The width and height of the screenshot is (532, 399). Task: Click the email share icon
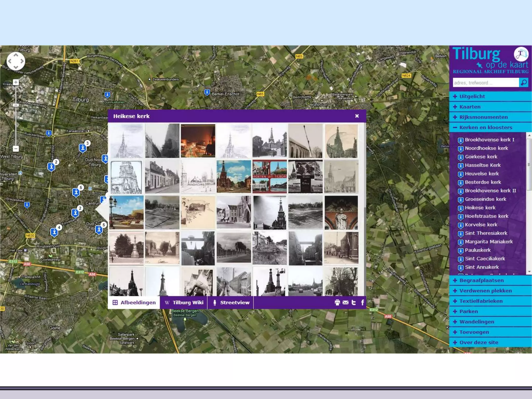(345, 302)
